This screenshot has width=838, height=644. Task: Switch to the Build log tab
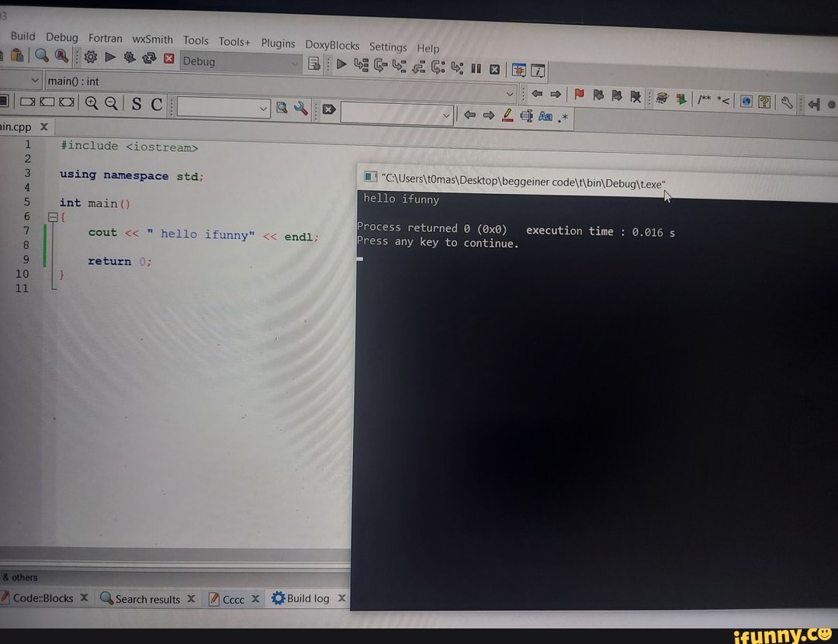tap(300, 598)
